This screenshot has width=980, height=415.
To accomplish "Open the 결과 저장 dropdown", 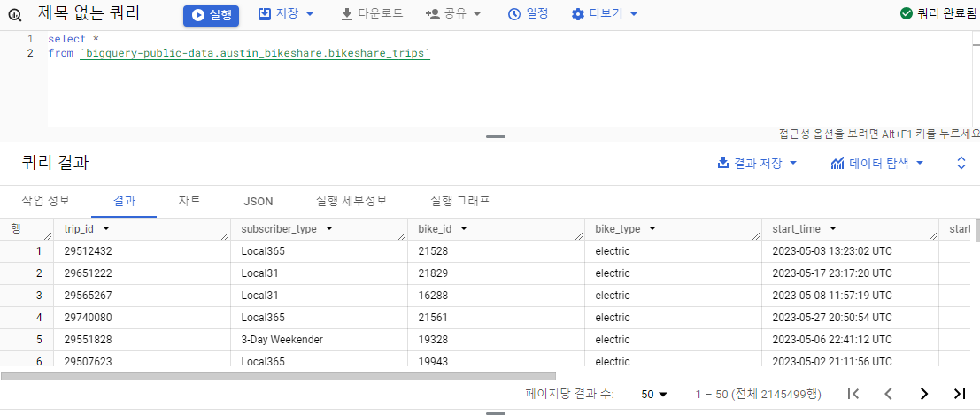I will point(757,163).
